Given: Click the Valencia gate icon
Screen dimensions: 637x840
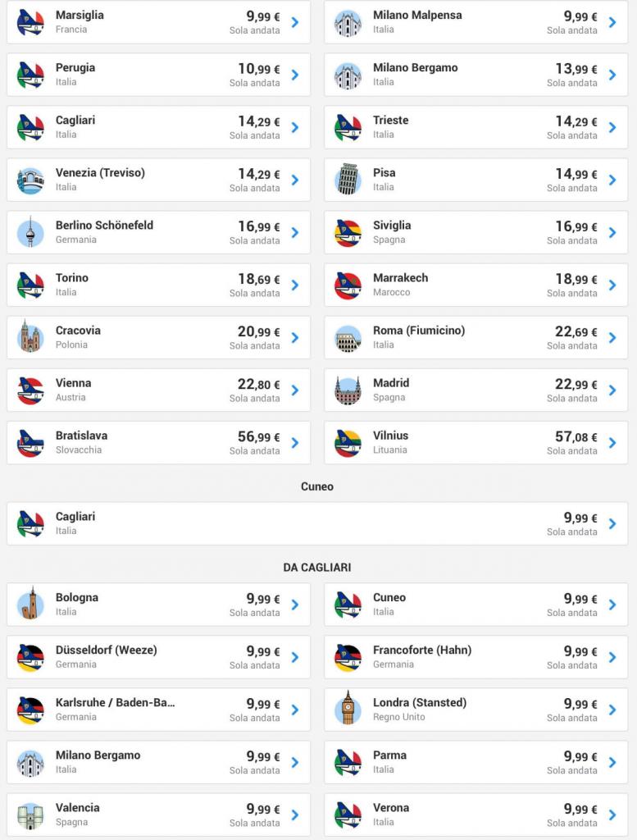Looking at the screenshot, I should click(x=30, y=816).
